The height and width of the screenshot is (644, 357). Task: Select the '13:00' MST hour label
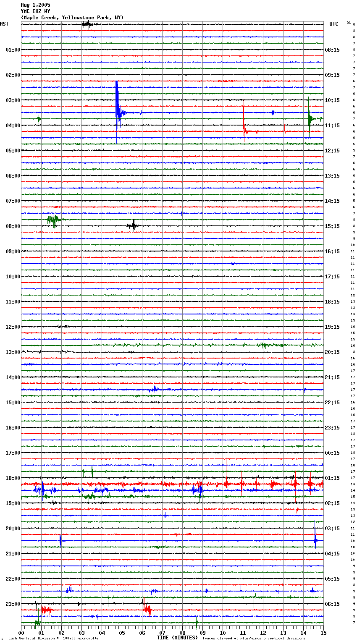coord(13,352)
